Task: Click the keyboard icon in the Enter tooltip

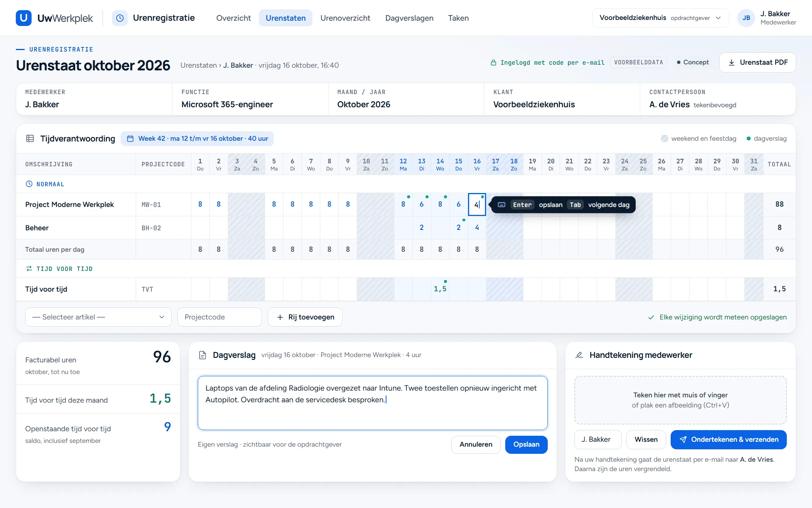Action: (501, 205)
